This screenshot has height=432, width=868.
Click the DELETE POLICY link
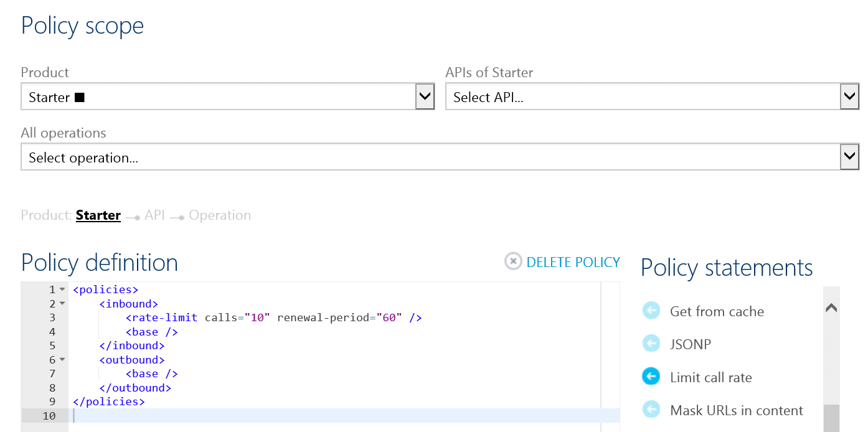pyautogui.click(x=573, y=262)
